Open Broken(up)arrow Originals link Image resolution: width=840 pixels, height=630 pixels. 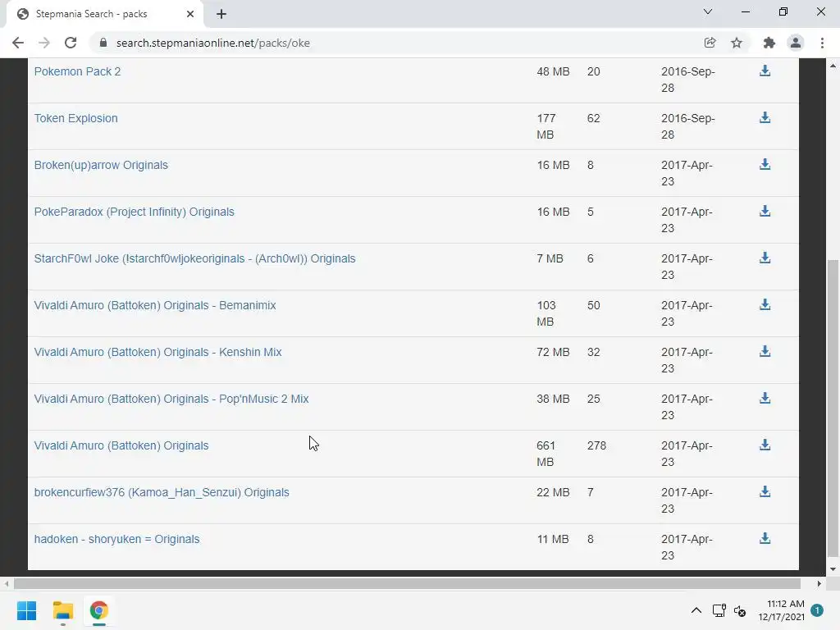[x=101, y=165]
